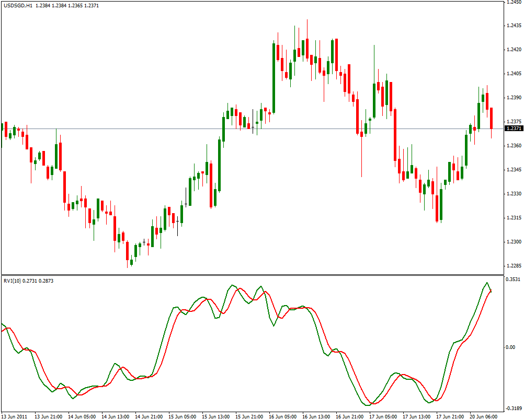Click the 13 Jun 2011 date label
Screen dimensions: 524x420
(14, 416)
